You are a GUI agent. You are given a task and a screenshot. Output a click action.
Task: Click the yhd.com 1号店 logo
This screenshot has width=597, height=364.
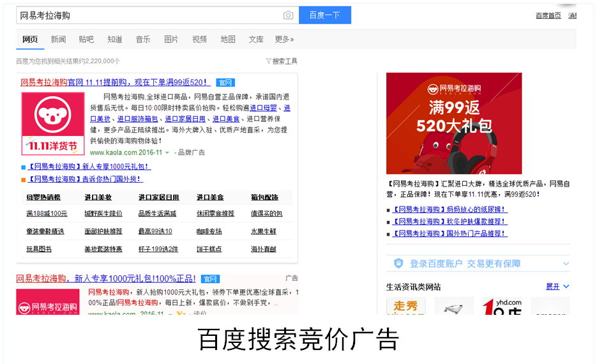503,306
